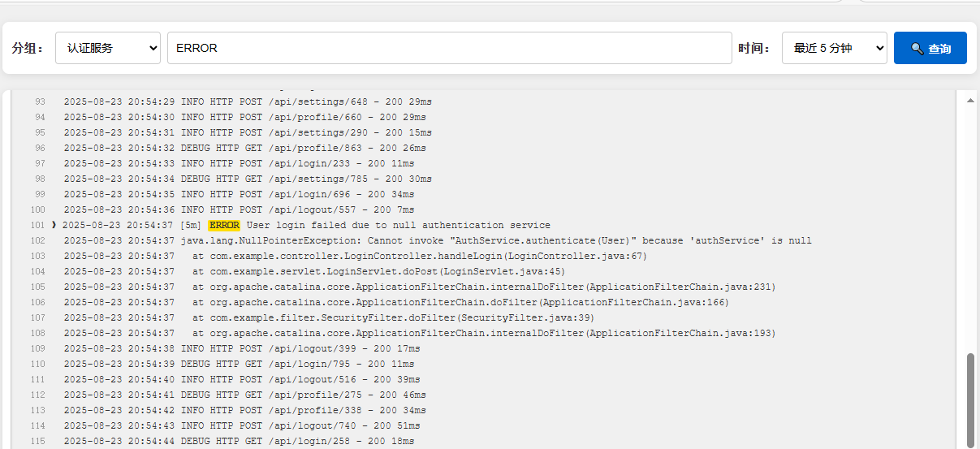This screenshot has height=449, width=980.
Task: Select log line 94 POST /api/profile/660
Action: (244, 117)
